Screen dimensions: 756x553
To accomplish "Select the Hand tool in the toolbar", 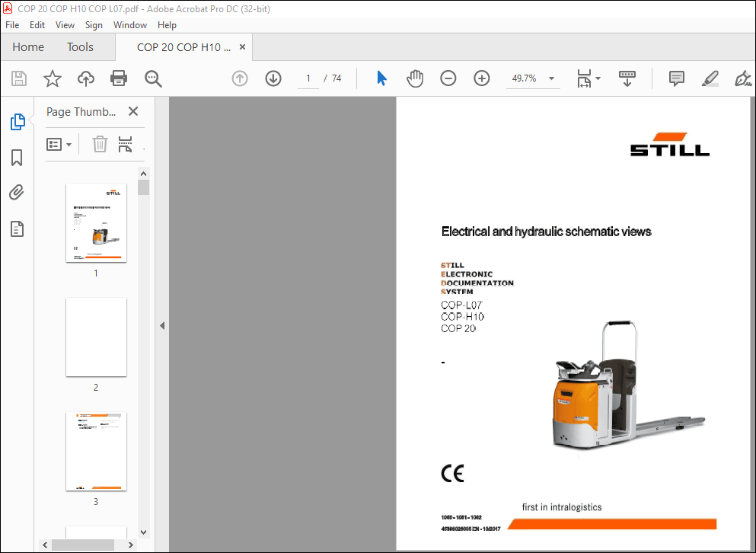I will [x=415, y=78].
